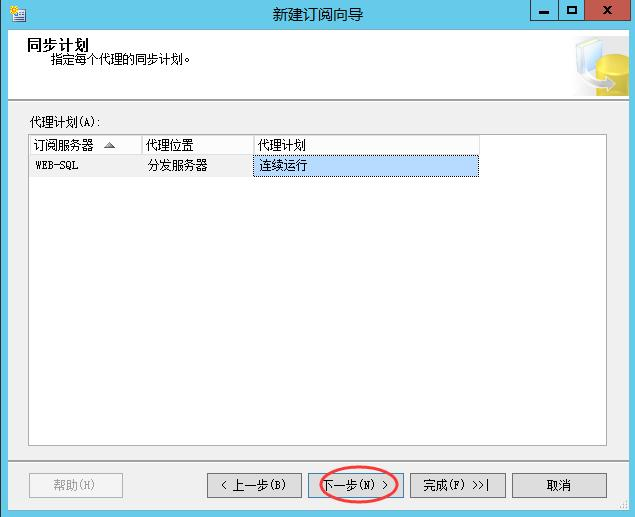
Task: Click the database graphic in the header
Action: coord(604,68)
